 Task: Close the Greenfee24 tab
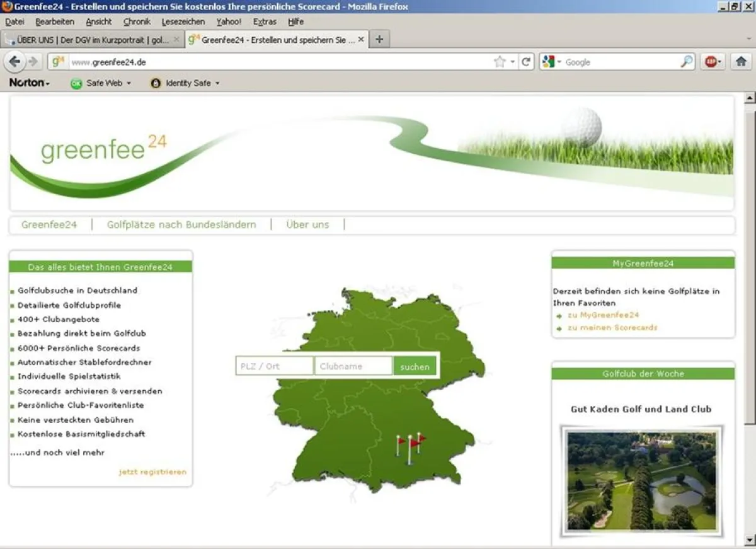tap(361, 39)
